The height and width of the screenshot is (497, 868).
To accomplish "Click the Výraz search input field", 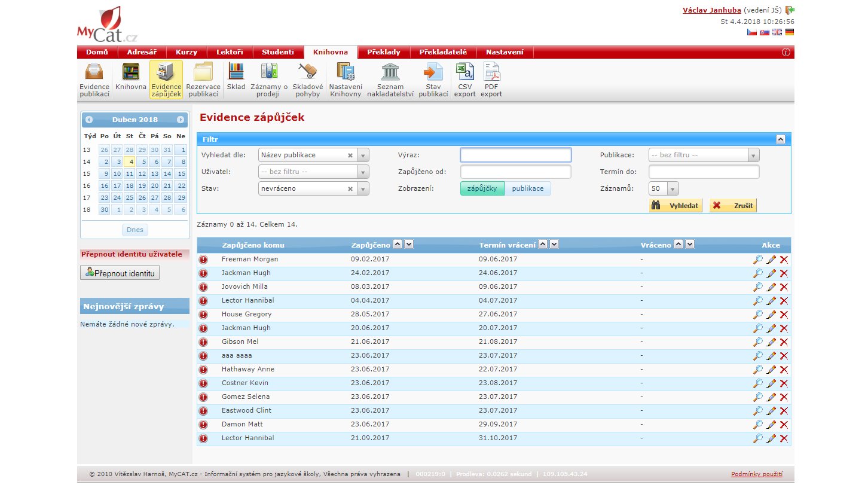I will pyautogui.click(x=516, y=155).
